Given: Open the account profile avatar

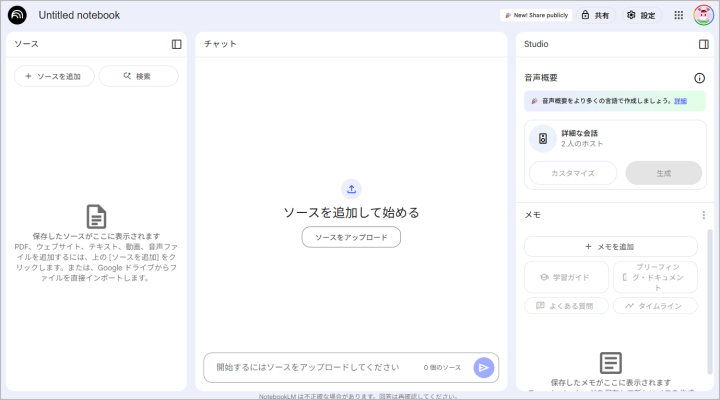Looking at the screenshot, I should [x=703, y=15].
